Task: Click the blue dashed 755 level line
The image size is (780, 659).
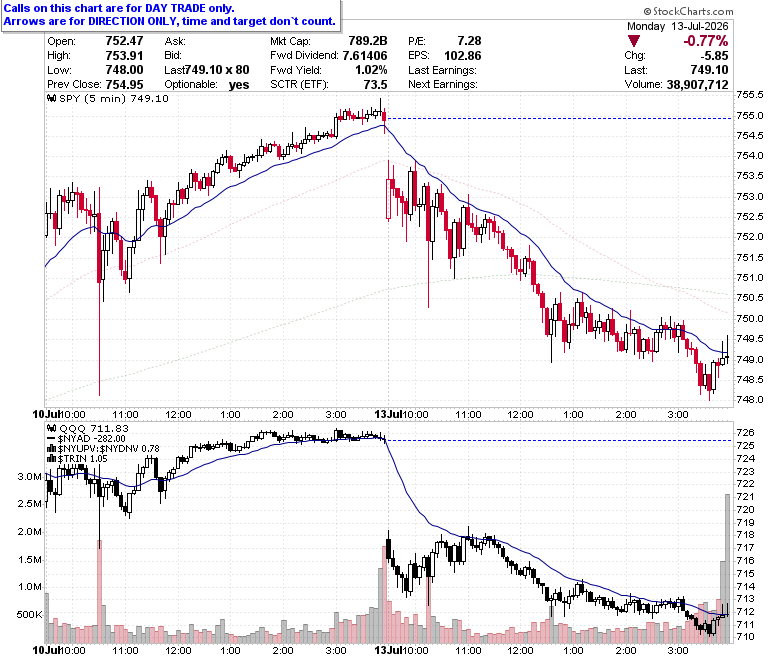Action: point(559,118)
